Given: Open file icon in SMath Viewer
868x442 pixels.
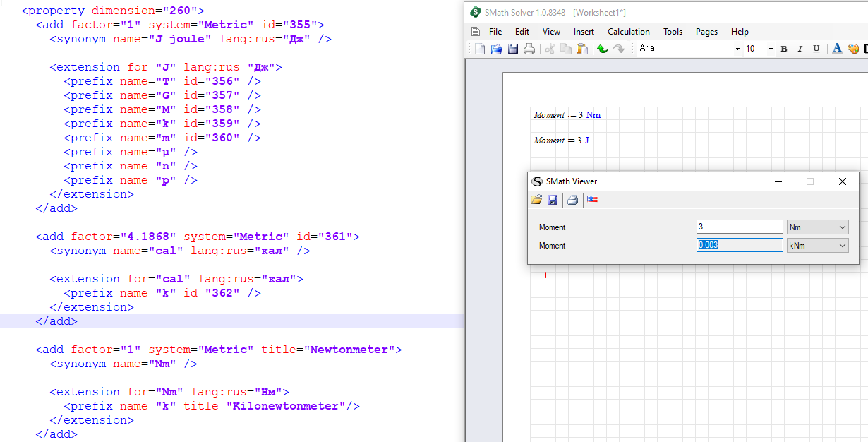Looking at the screenshot, I should click(x=536, y=200).
